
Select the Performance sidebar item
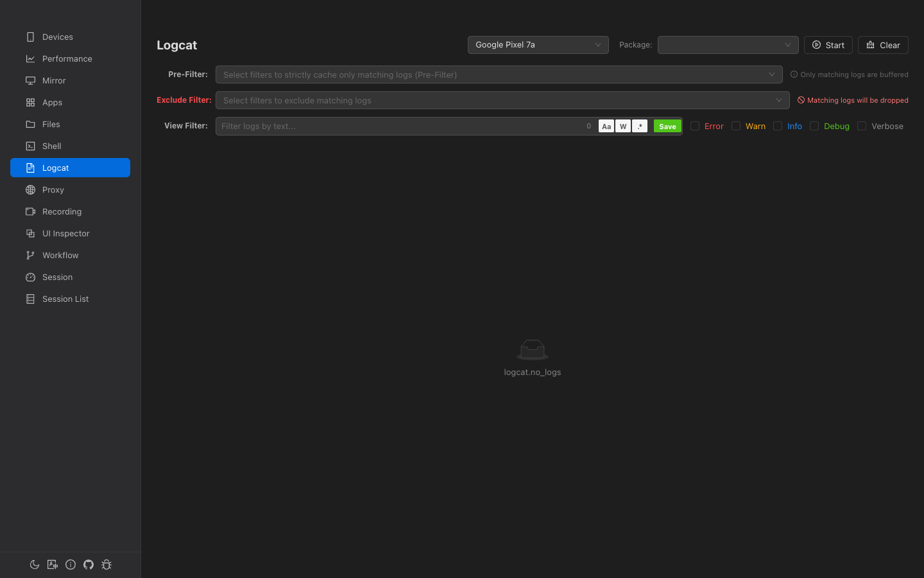pyautogui.click(x=66, y=58)
